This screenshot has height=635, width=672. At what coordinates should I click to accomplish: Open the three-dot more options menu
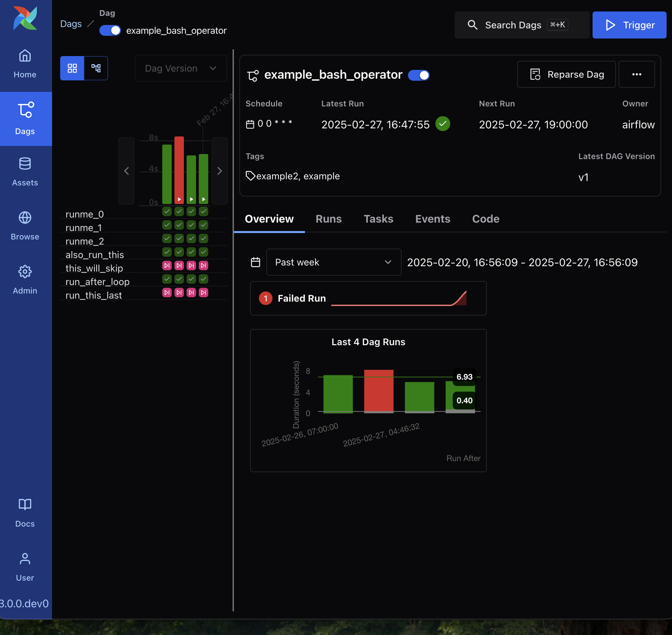[x=637, y=74]
